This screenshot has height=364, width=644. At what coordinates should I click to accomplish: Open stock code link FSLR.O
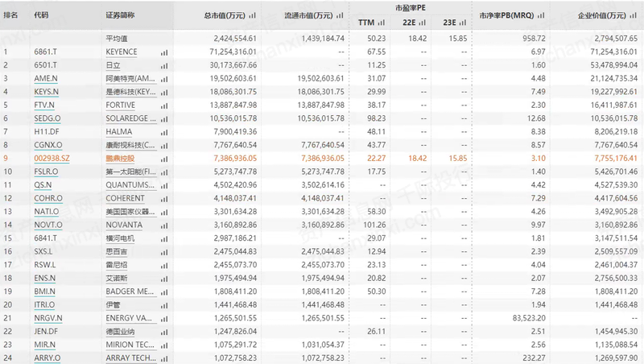(x=46, y=172)
